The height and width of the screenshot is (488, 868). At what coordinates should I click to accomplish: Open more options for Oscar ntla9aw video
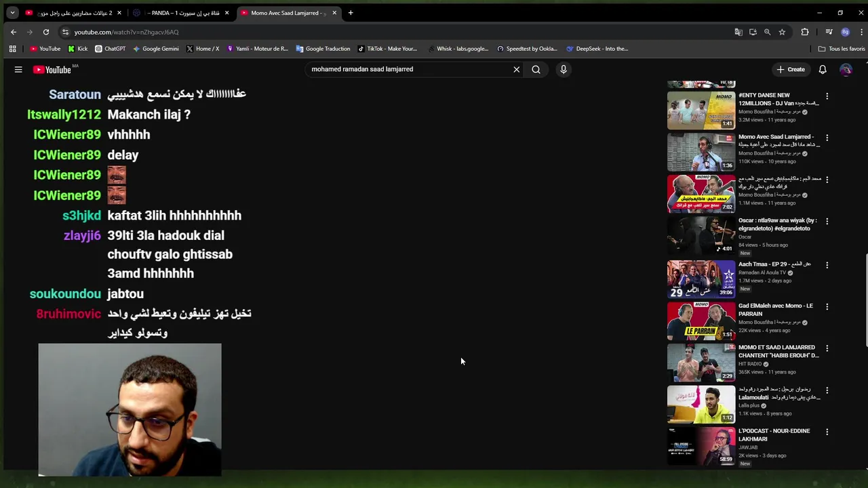tap(827, 221)
